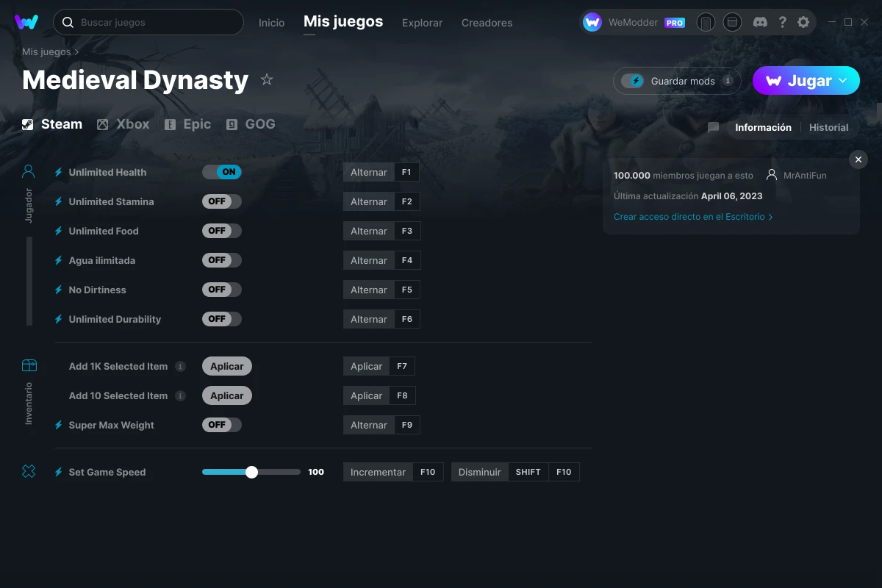Click the category sidebar scrollbar
Screen dimensions: 882x588
pyautogui.click(x=29, y=281)
